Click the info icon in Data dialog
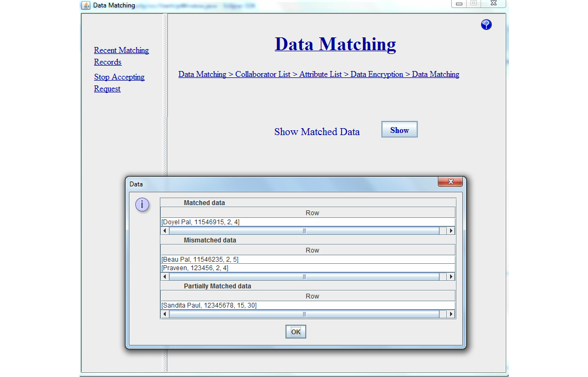This screenshot has height=377, width=588. (142, 205)
